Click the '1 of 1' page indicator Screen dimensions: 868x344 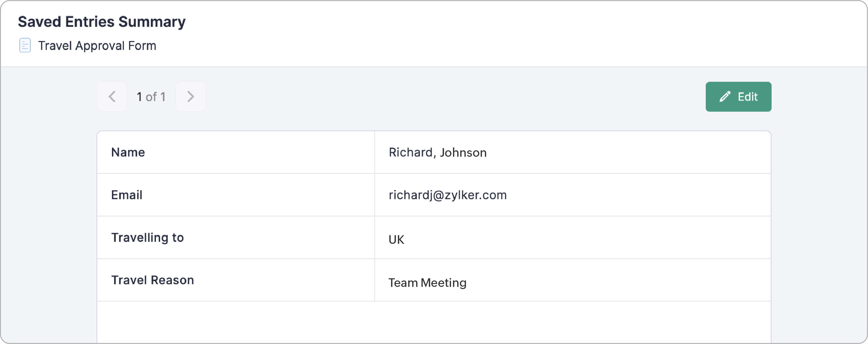[x=151, y=97]
